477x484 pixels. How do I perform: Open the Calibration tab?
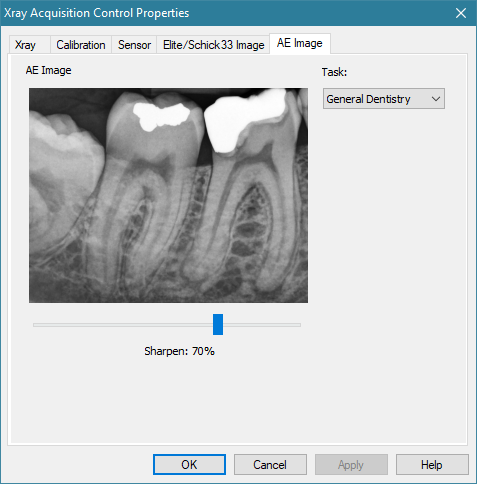coord(81,45)
